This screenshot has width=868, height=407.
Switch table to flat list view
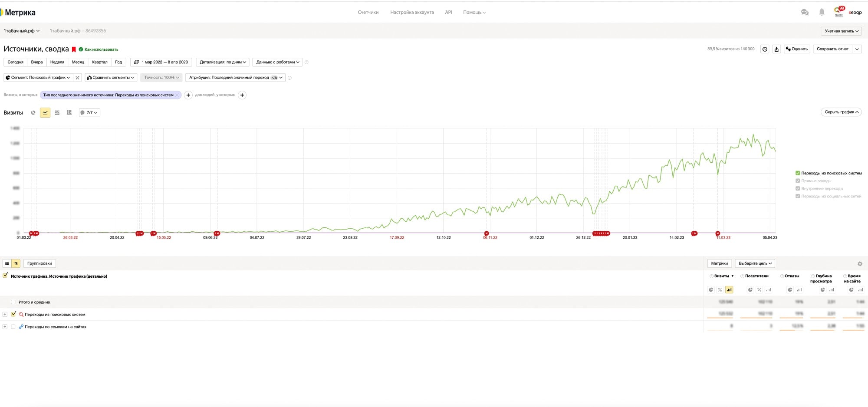point(7,263)
